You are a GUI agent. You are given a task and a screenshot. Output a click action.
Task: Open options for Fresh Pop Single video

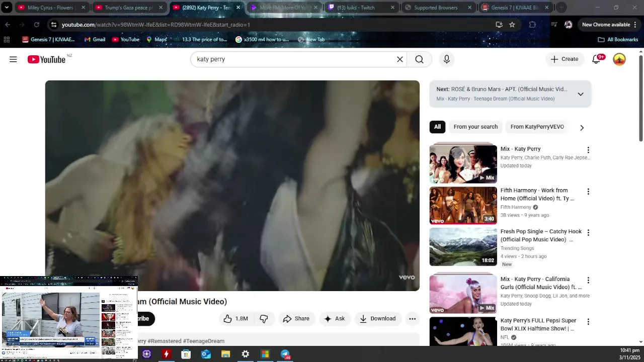(x=588, y=233)
